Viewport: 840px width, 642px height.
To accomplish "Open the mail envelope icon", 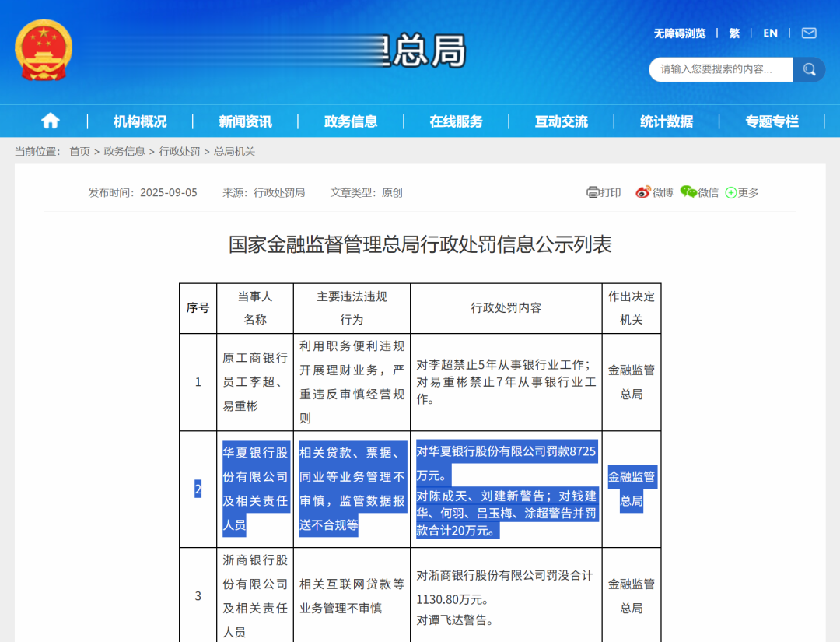I will point(808,33).
